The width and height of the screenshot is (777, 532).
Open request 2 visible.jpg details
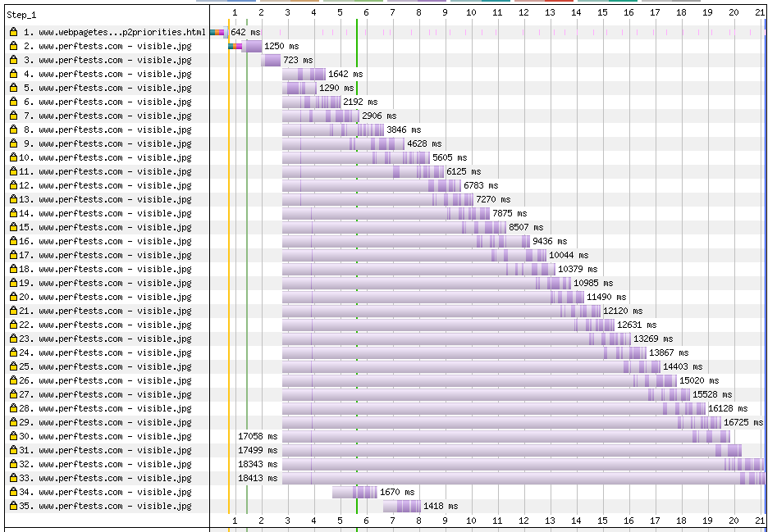tap(114, 46)
